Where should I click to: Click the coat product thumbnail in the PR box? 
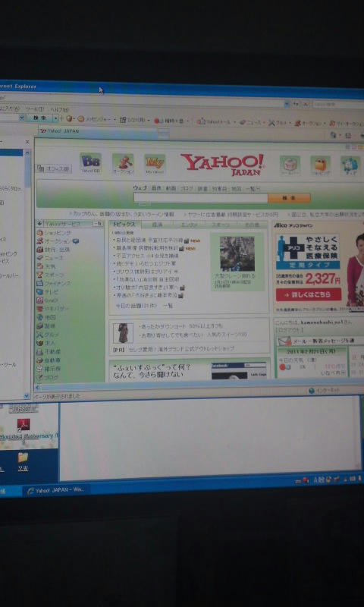123,333
